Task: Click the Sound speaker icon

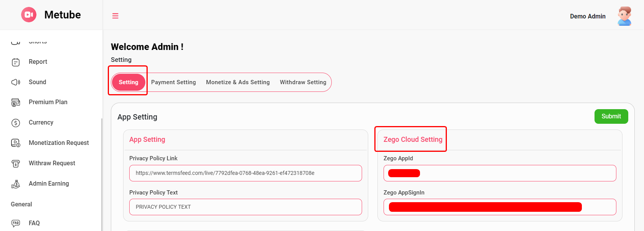Action: 16,82
